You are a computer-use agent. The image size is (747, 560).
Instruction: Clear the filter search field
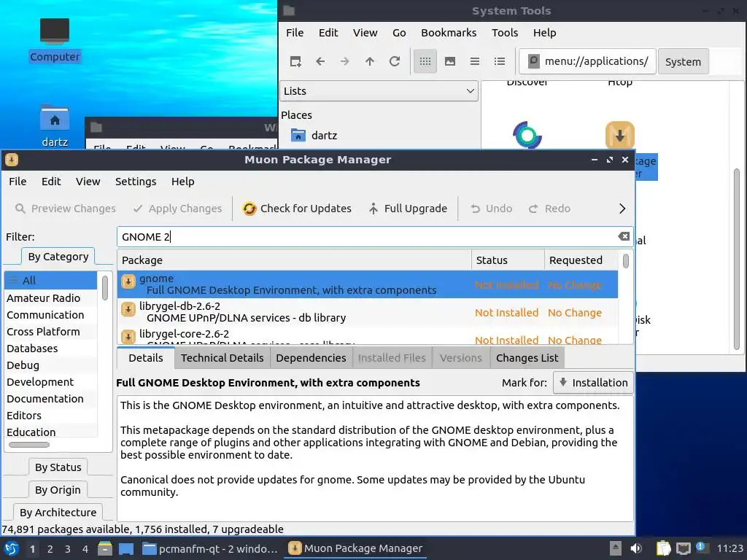pos(624,237)
